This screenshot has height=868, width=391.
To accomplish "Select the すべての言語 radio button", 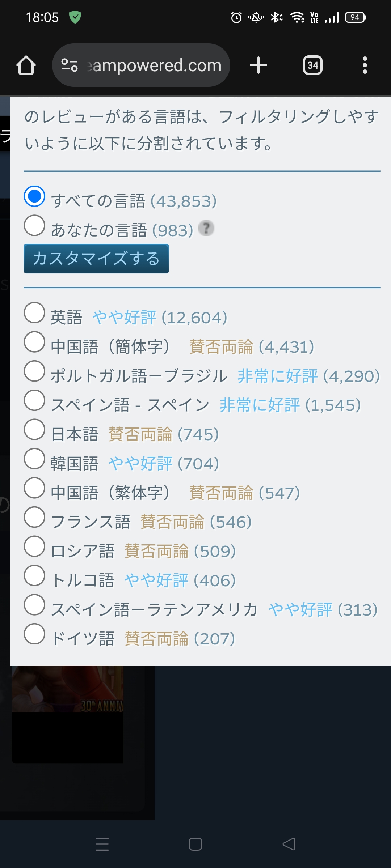I will (34, 196).
